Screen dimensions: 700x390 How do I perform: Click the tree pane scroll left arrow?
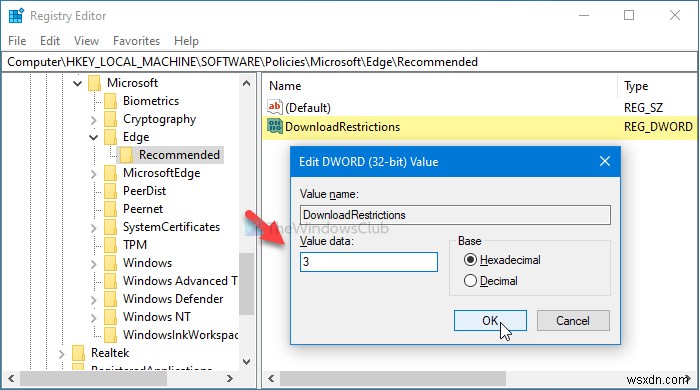(11, 379)
